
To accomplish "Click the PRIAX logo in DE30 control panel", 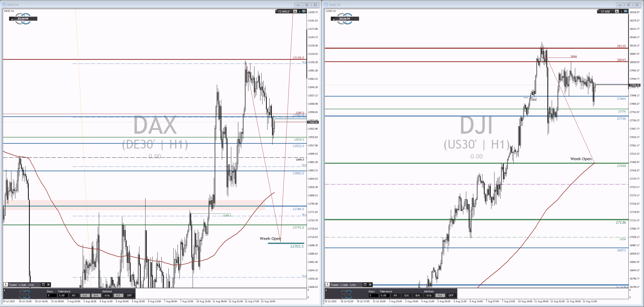I will pos(25,294).
